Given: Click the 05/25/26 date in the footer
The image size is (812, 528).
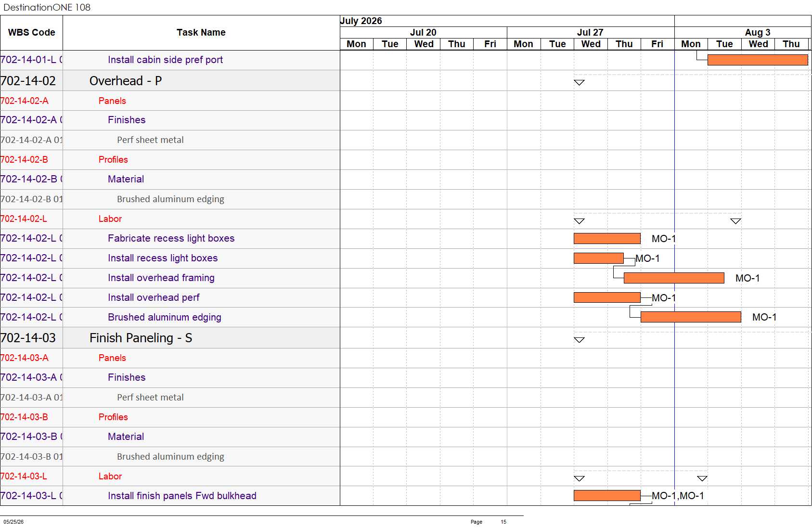Looking at the screenshot, I should [x=13, y=522].
